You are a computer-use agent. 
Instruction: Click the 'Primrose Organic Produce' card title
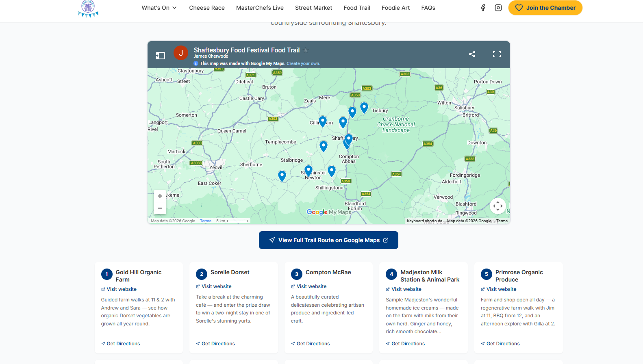(519, 276)
